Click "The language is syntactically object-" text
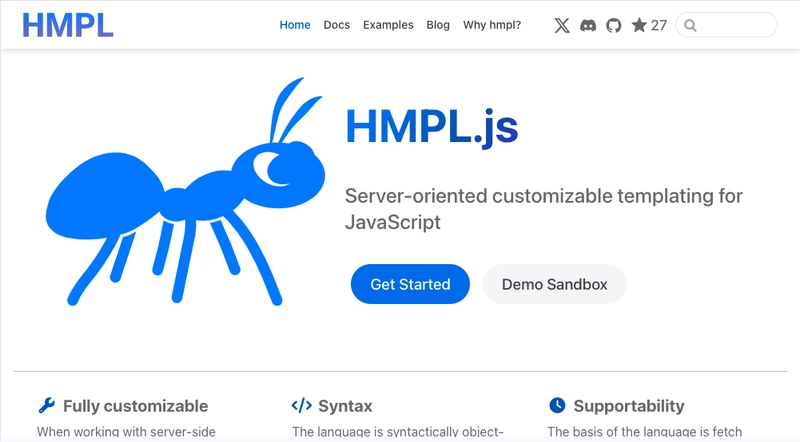 pyautogui.click(x=398, y=432)
